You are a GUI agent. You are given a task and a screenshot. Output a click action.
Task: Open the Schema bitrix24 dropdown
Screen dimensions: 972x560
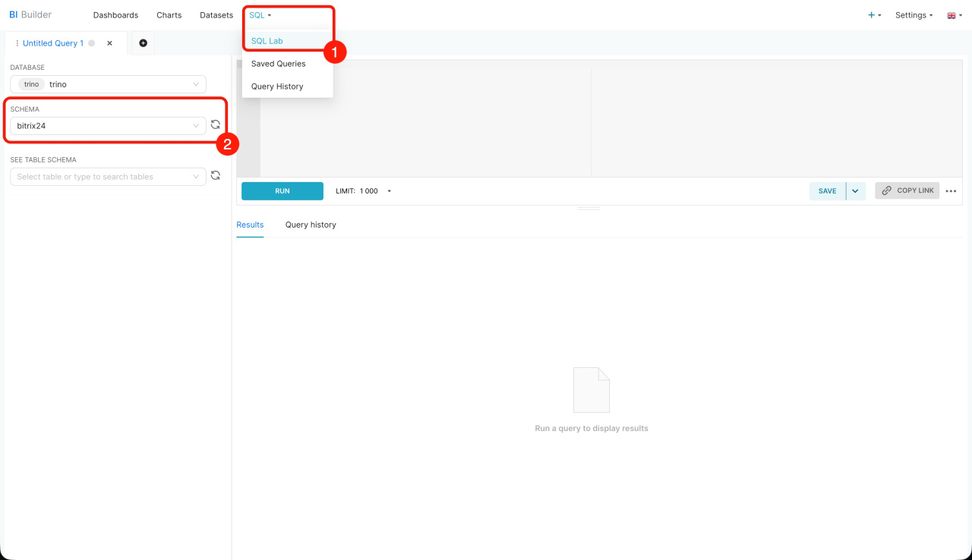point(108,126)
